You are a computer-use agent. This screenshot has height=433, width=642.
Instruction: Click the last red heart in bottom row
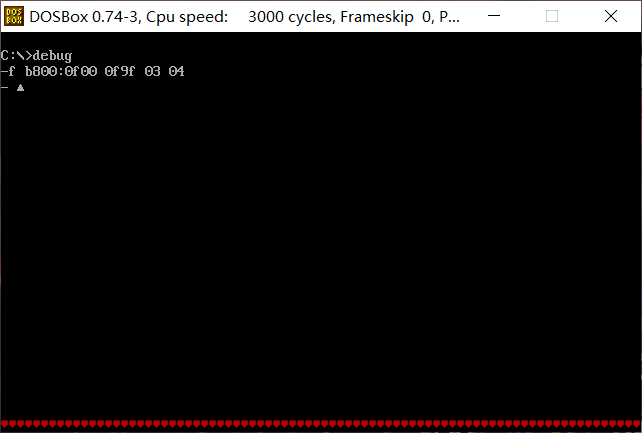point(637,424)
